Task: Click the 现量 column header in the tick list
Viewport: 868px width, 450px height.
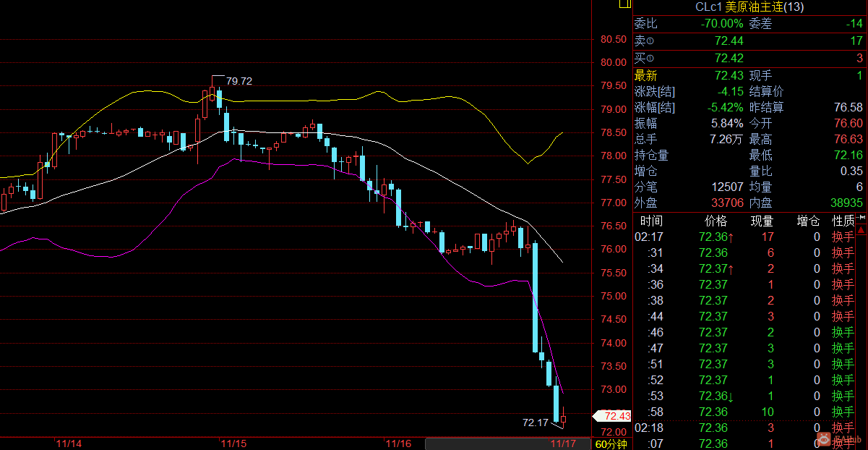Action: point(762,221)
